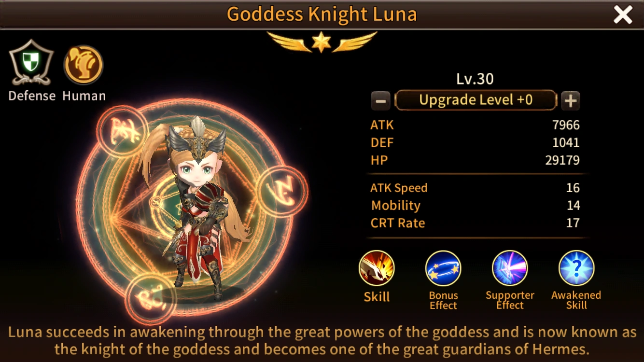Click the Lv.30 level label
Image resolution: width=644 pixels, height=362 pixels.
[x=475, y=79]
